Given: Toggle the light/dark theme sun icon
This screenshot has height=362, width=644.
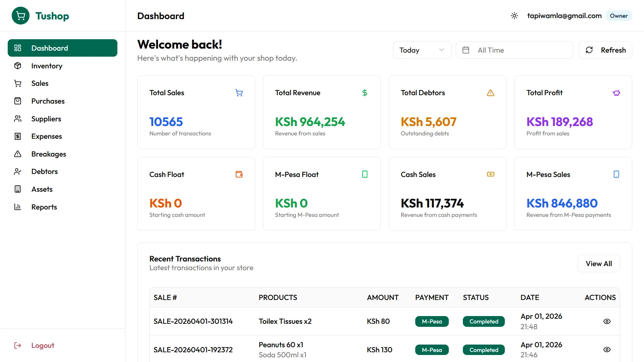Looking at the screenshot, I should [x=514, y=16].
